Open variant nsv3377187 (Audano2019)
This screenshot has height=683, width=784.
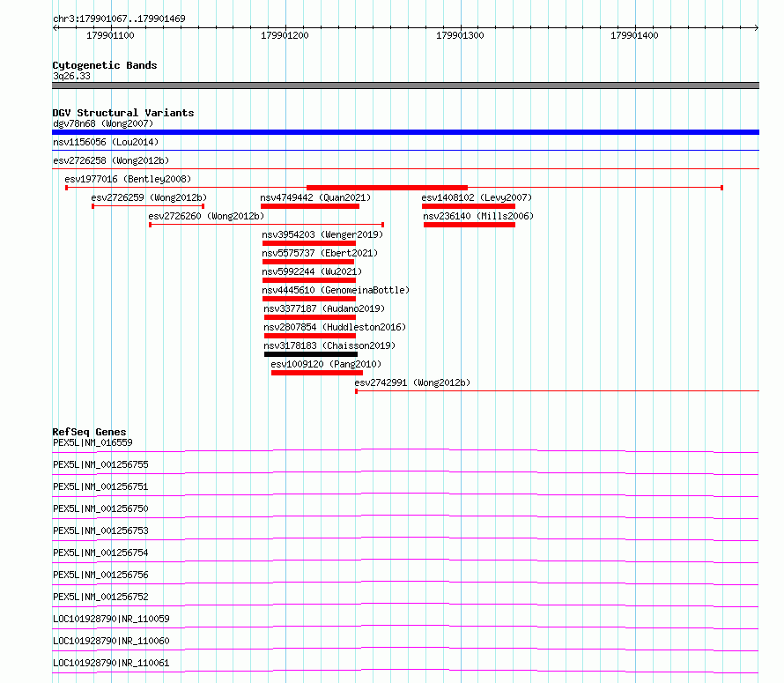pos(324,308)
